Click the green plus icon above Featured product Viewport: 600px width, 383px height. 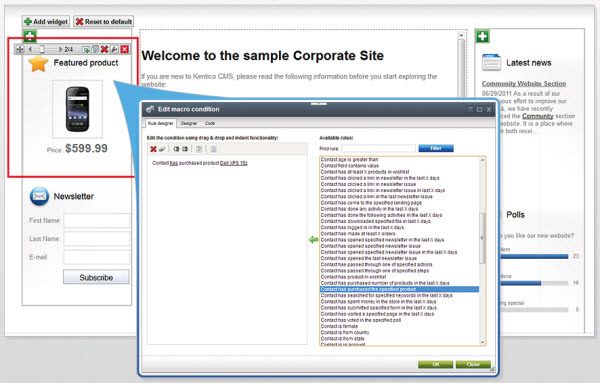tap(30, 36)
